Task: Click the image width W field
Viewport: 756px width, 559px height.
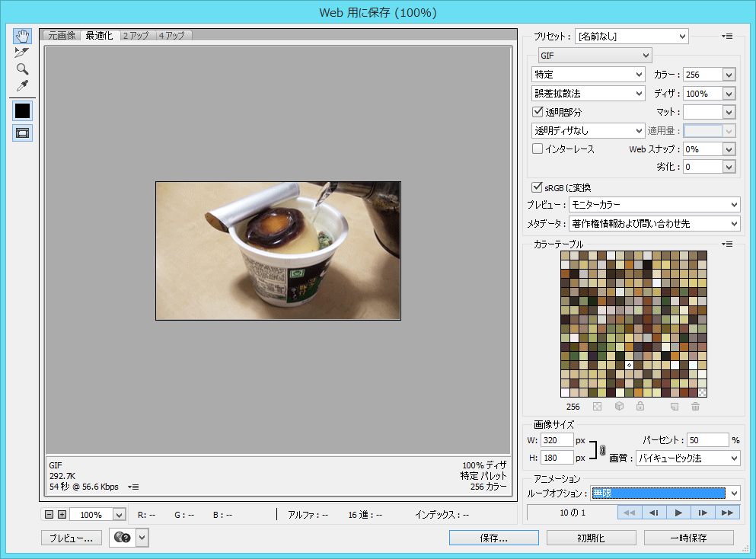Action: (557, 440)
